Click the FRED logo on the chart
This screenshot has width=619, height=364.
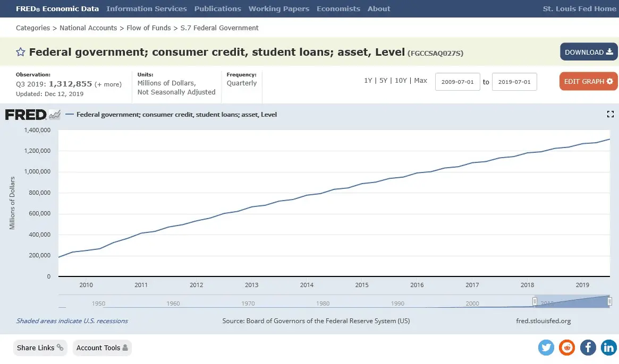(33, 115)
